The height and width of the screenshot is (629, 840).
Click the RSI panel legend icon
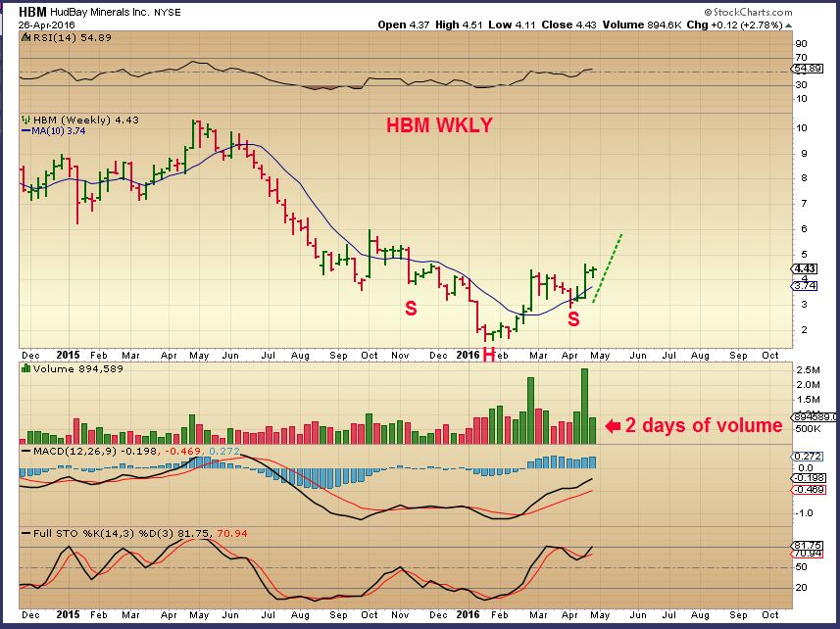coord(25,37)
